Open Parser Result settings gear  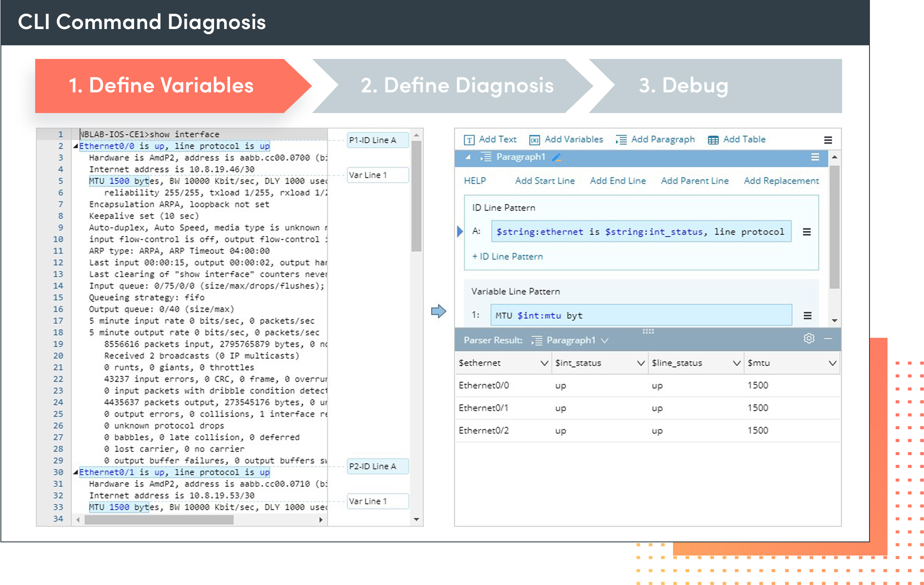click(809, 338)
